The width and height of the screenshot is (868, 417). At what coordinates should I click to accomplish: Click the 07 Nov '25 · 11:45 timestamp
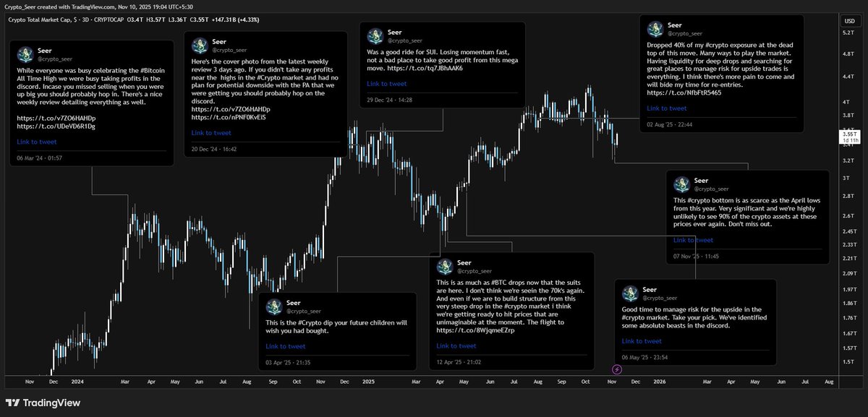tap(696, 256)
